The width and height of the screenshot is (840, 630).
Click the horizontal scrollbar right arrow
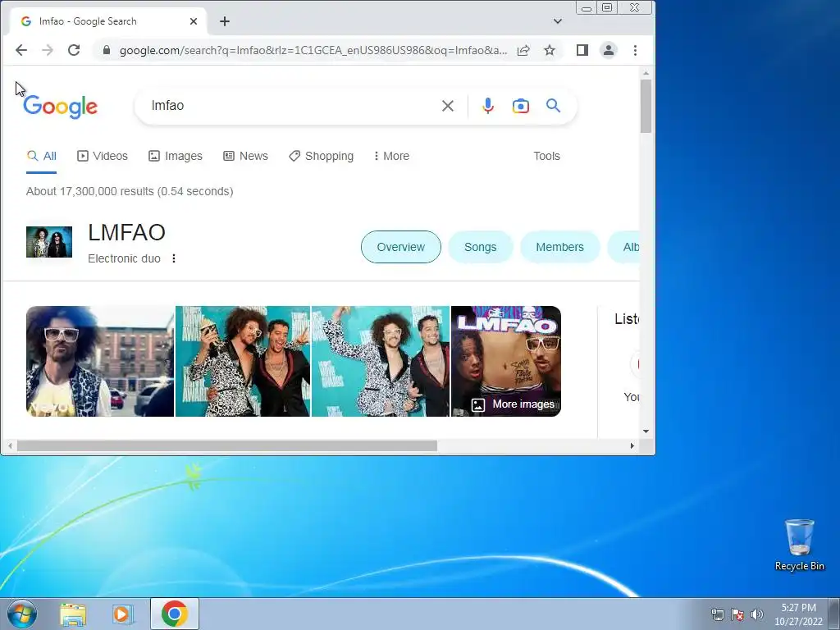(x=632, y=445)
